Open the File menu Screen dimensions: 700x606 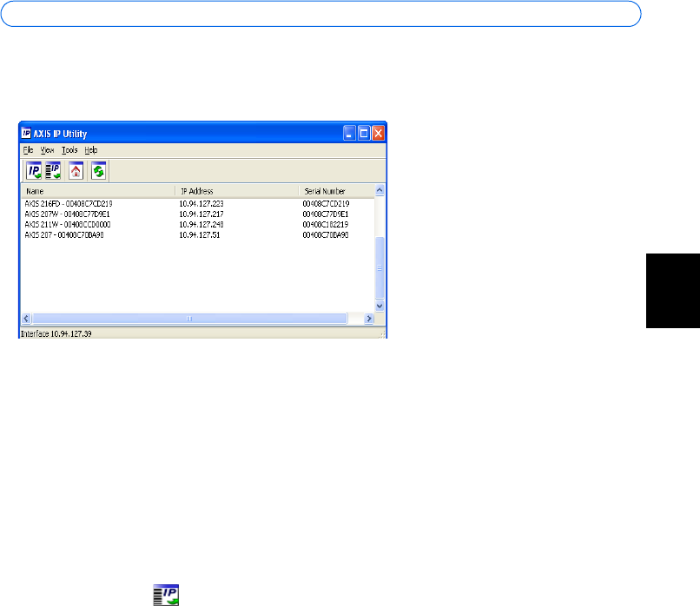pos(28,150)
